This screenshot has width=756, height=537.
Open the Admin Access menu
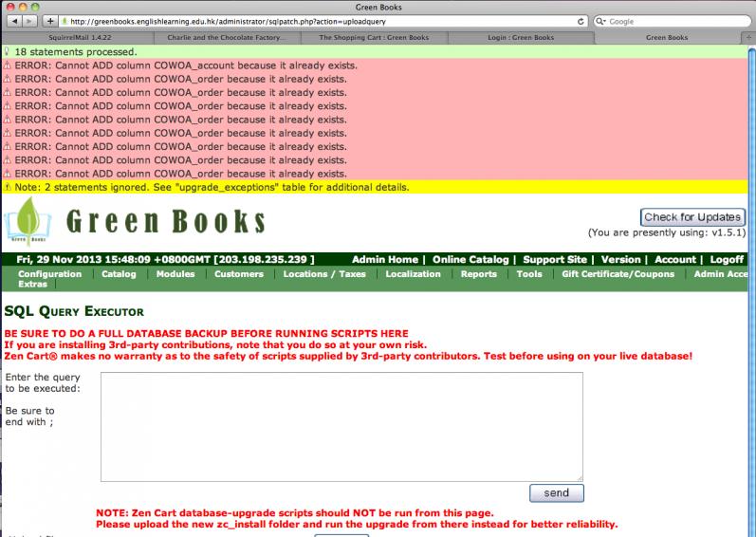721,274
